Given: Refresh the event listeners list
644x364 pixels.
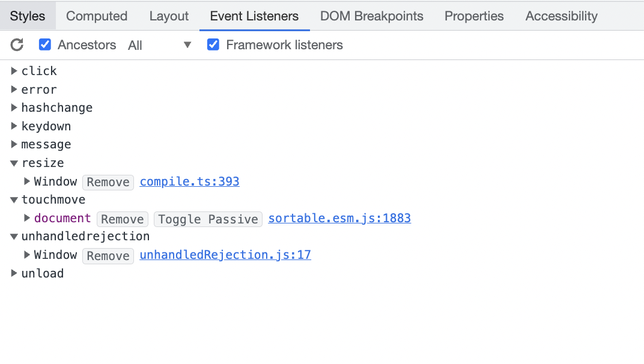Looking at the screenshot, I should click(x=17, y=45).
